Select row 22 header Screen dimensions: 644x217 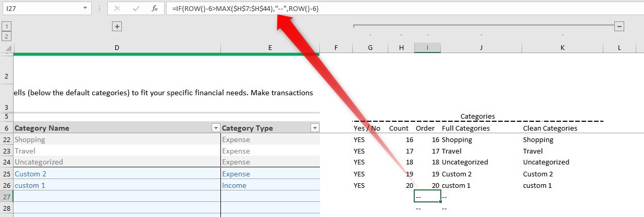pyautogui.click(x=6, y=139)
